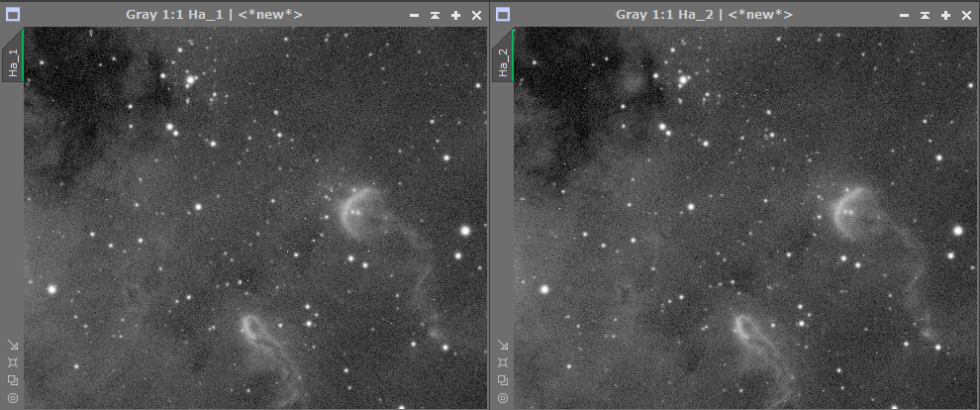Click the concentric circle target icon in Ha_1
This screenshot has width=980, height=410.
point(13,397)
